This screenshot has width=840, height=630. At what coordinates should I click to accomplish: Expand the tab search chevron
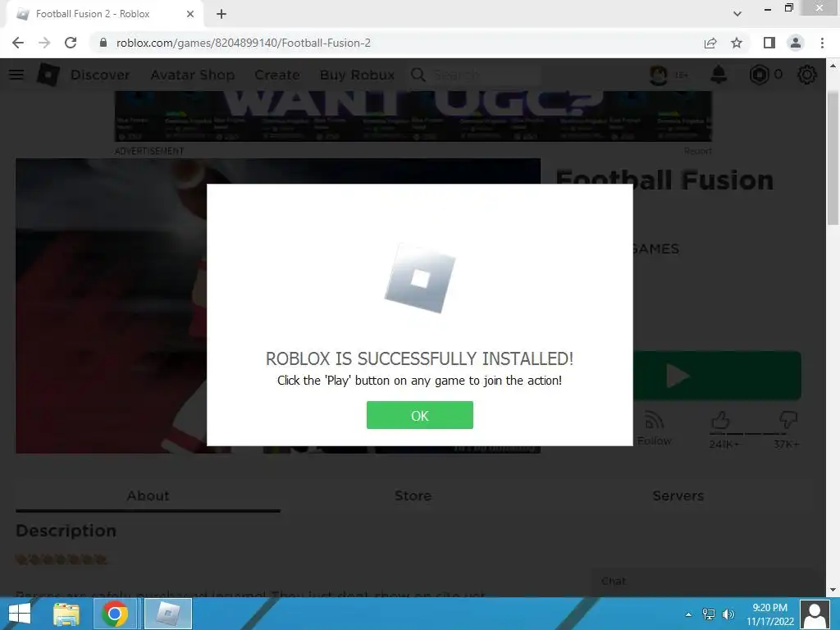click(x=737, y=14)
